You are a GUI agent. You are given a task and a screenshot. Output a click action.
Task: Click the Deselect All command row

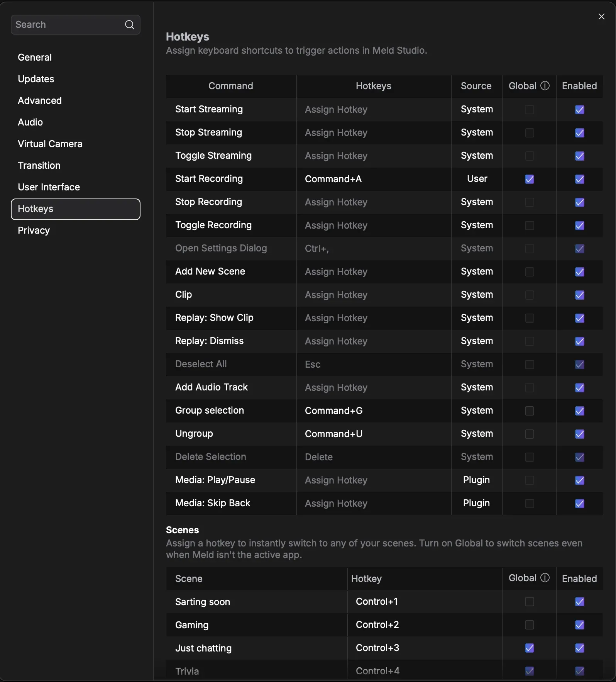[384, 364]
